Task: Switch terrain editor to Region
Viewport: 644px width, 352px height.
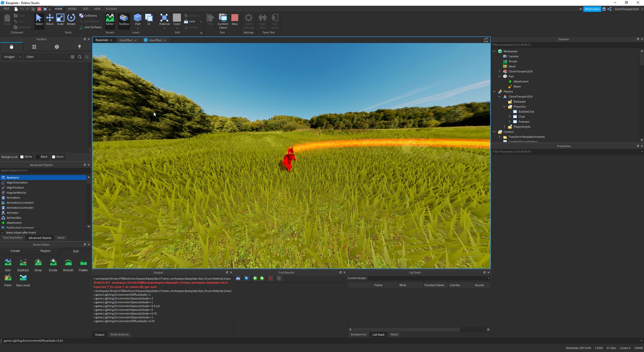Action: pos(45,251)
